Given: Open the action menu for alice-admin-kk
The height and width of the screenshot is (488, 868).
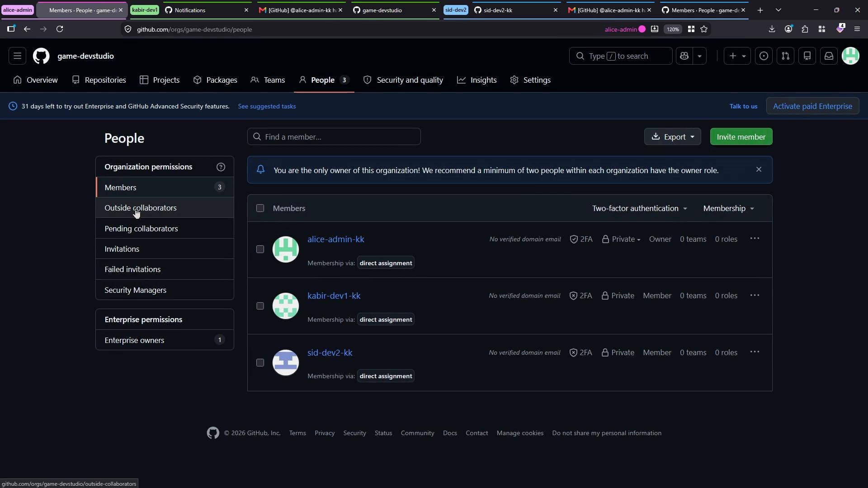Looking at the screenshot, I should 755,239.
